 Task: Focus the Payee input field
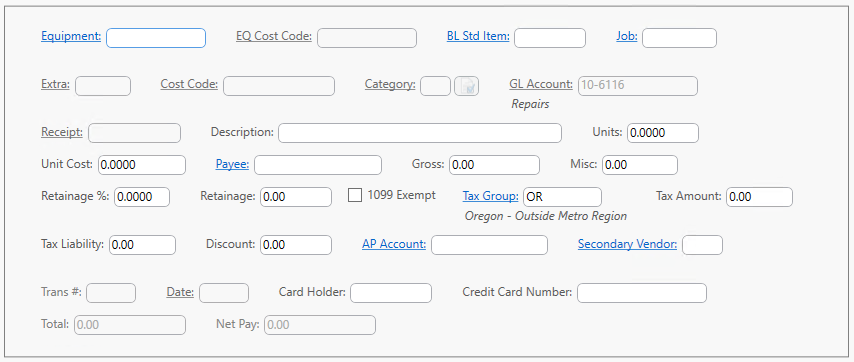pyautogui.click(x=318, y=165)
